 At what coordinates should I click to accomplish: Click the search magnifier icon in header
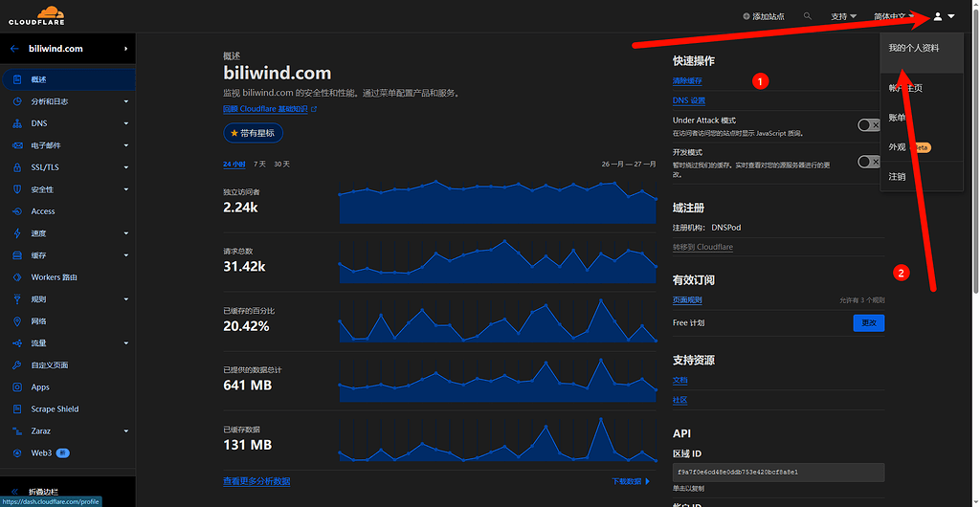[x=808, y=16]
